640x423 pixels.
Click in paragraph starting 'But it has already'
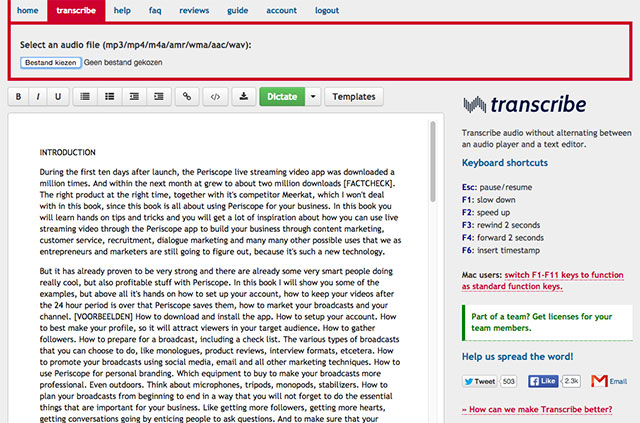(220, 345)
